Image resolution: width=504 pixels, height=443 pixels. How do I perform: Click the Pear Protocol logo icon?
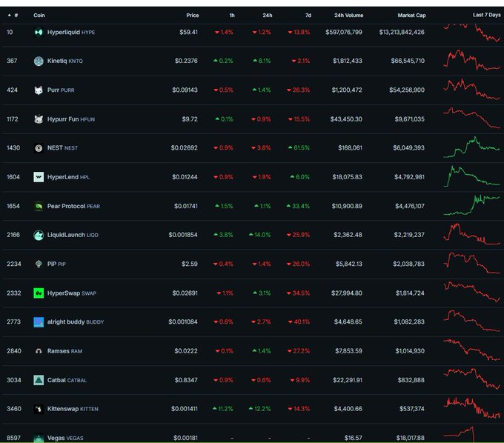[39, 206]
